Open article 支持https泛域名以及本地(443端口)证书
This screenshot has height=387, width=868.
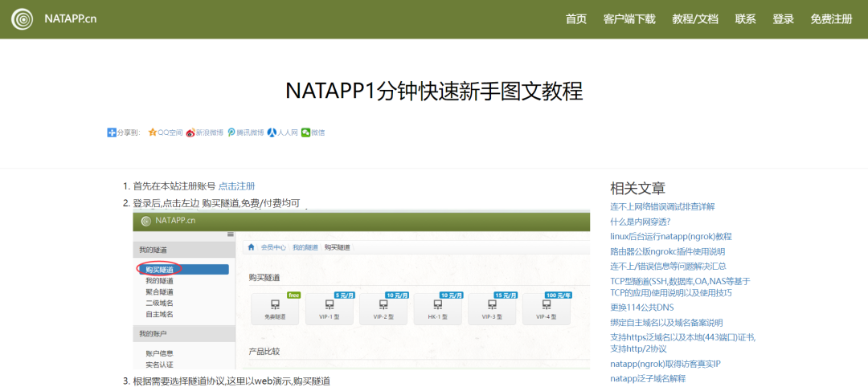[683, 343]
